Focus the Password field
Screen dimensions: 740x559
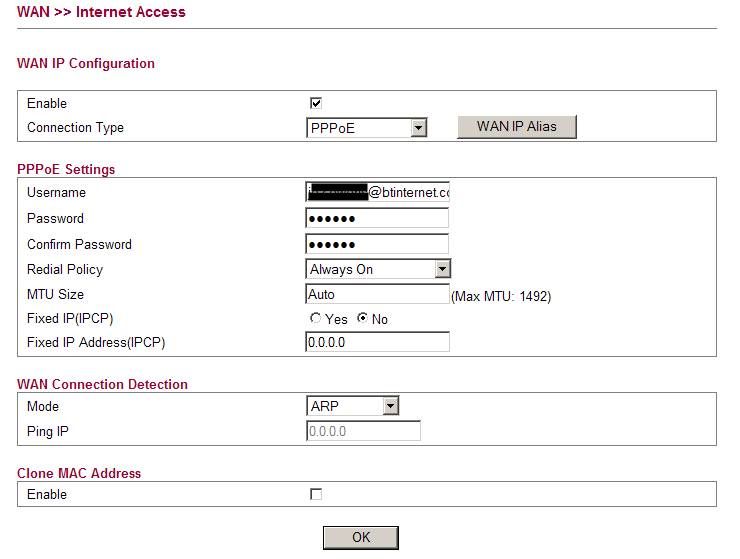point(377,218)
